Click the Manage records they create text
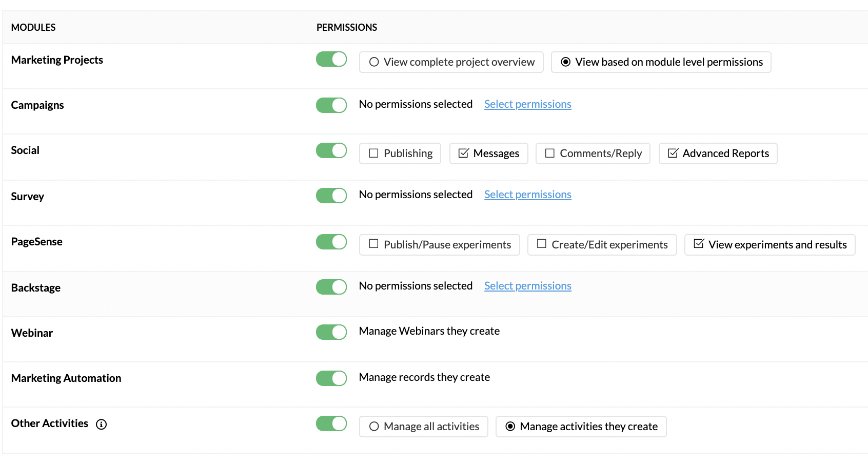Screen dimensions: 868x463 click(x=425, y=377)
